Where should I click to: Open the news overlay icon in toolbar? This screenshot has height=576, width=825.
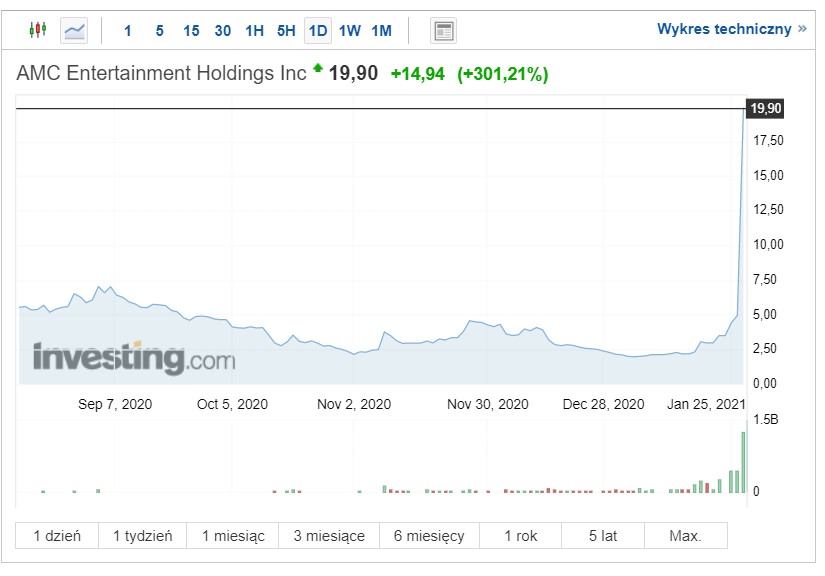coord(444,31)
